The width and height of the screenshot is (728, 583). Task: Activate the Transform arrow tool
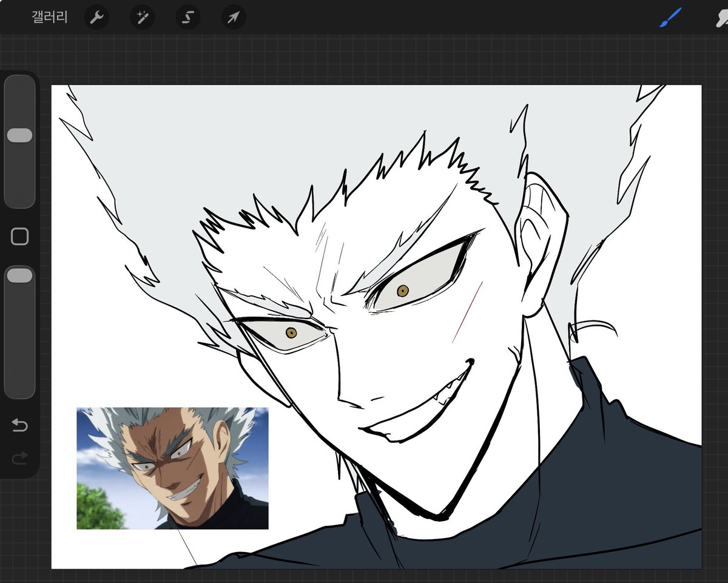(234, 18)
